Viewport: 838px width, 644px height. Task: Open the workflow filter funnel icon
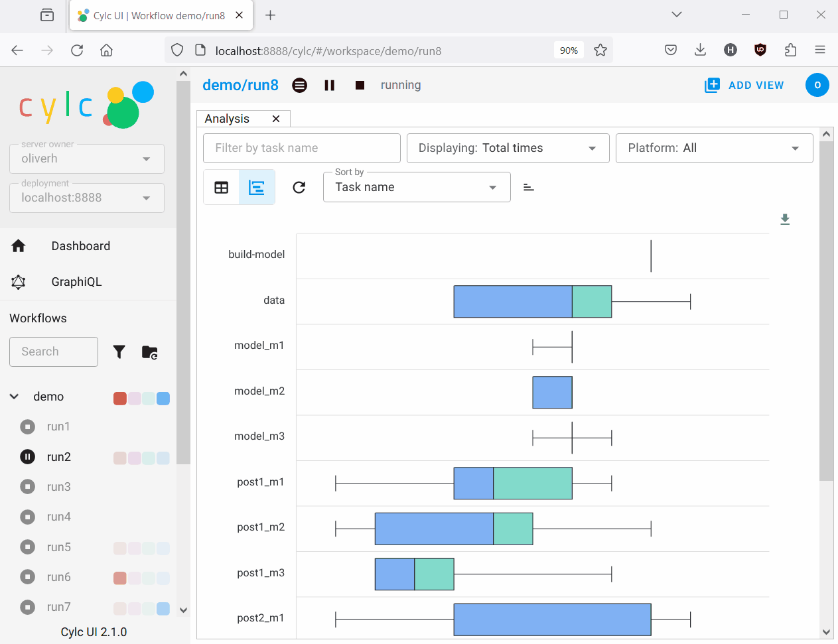point(119,352)
